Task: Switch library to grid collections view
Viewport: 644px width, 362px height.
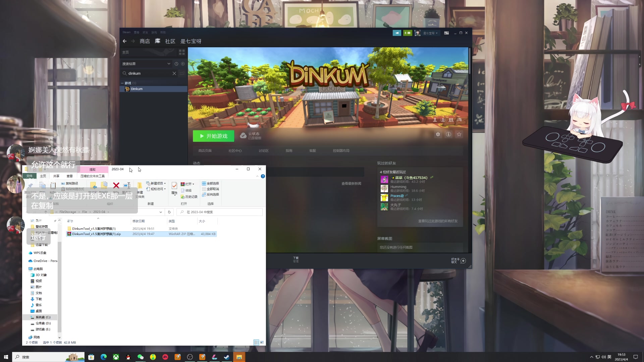Action: pyautogui.click(x=182, y=52)
